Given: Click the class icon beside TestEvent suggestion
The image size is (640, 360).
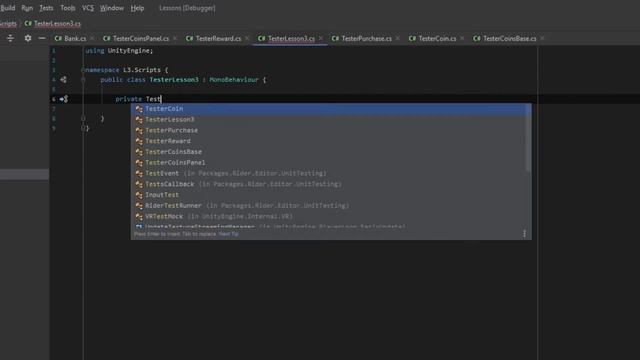Looking at the screenshot, I should pyautogui.click(x=139, y=173).
